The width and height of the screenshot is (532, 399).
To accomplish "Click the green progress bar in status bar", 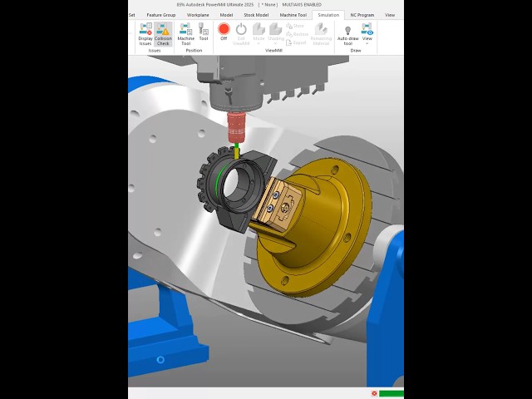I will [392, 393].
